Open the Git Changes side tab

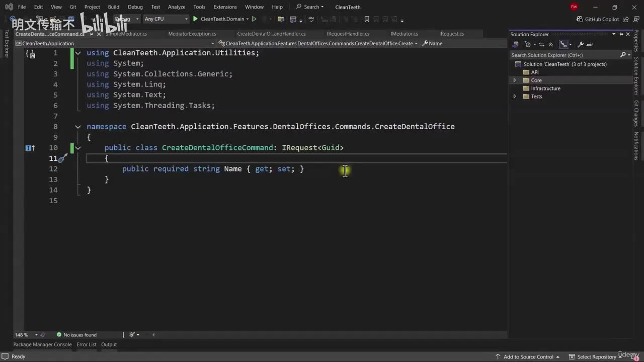pyautogui.click(x=636, y=113)
